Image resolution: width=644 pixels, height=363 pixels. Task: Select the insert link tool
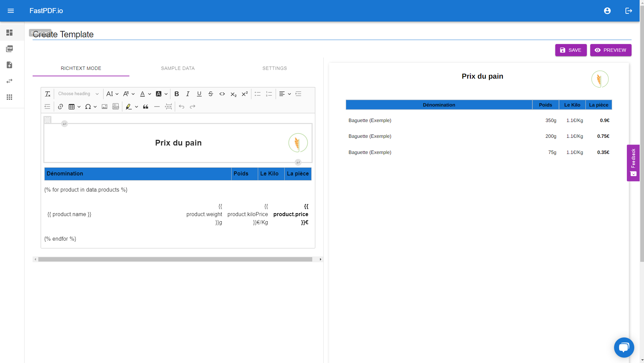coord(61,107)
